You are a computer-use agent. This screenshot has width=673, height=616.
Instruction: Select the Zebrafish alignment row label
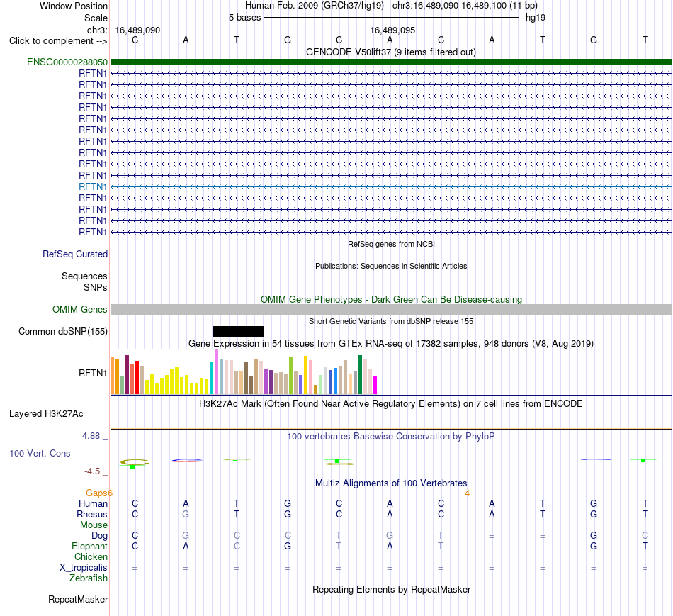[x=89, y=578]
